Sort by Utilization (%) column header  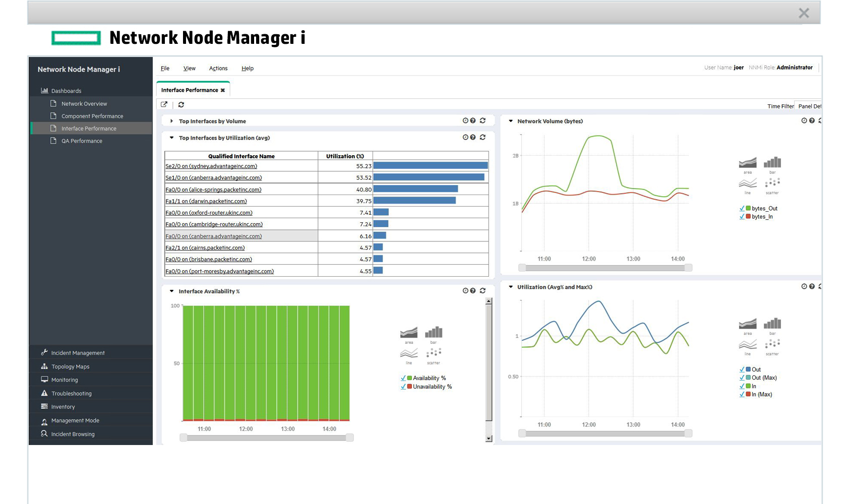(345, 156)
